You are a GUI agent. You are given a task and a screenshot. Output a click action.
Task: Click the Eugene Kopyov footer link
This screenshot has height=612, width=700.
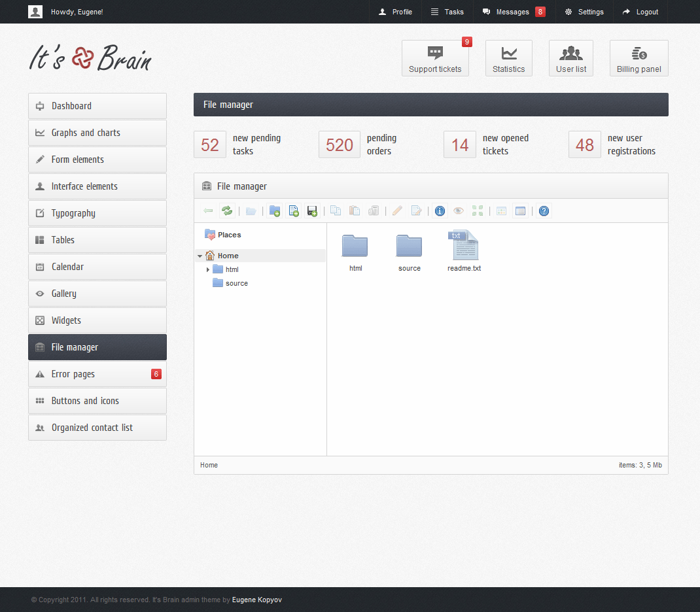256,600
